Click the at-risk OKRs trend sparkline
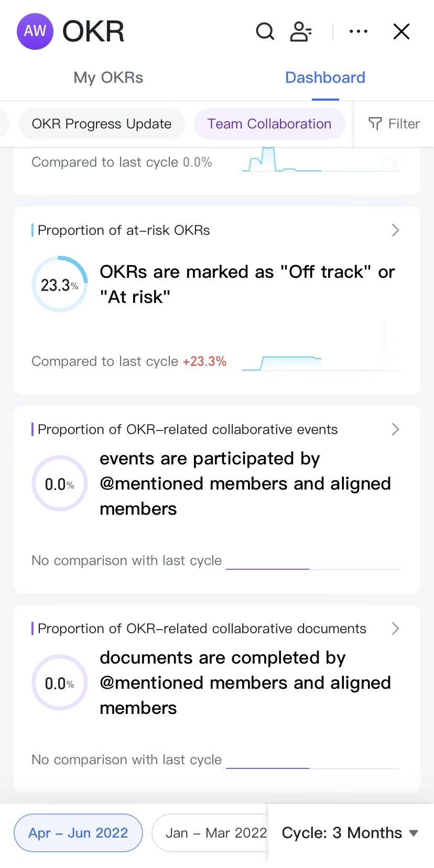This screenshot has height=868, width=434. tap(320, 354)
